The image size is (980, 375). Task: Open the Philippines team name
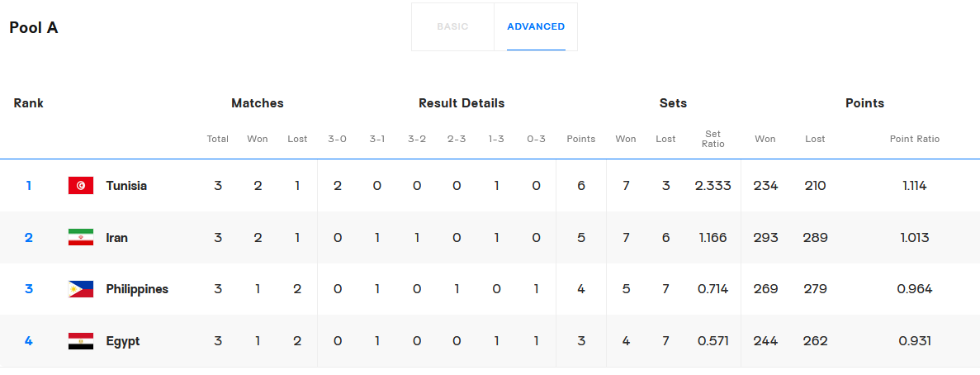pyautogui.click(x=137, y=289)
